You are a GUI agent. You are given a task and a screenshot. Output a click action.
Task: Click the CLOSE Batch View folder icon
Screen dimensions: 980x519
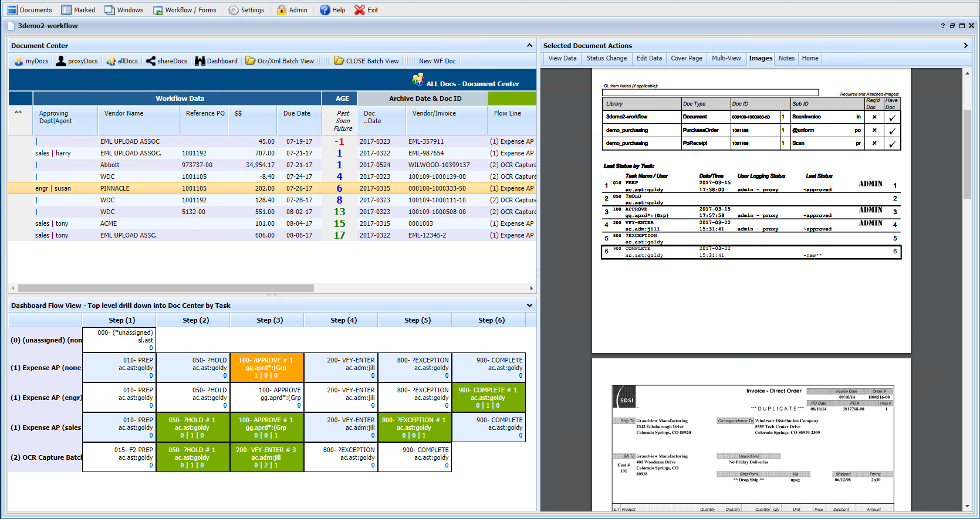[x=339, y=61]
